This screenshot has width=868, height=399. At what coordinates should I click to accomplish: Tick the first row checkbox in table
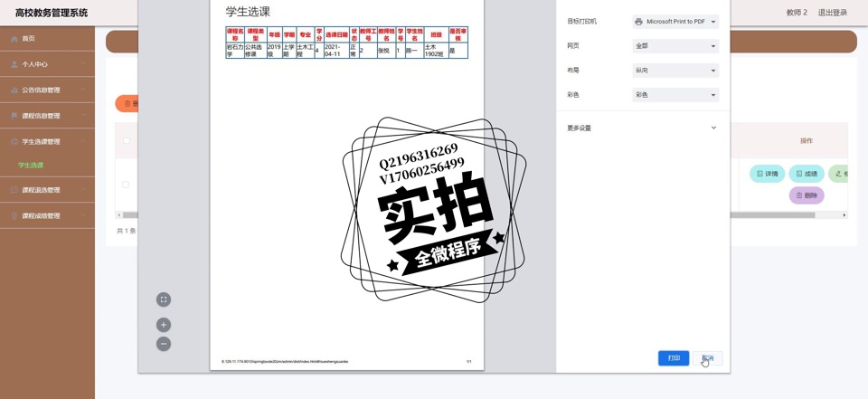point(126,185)
